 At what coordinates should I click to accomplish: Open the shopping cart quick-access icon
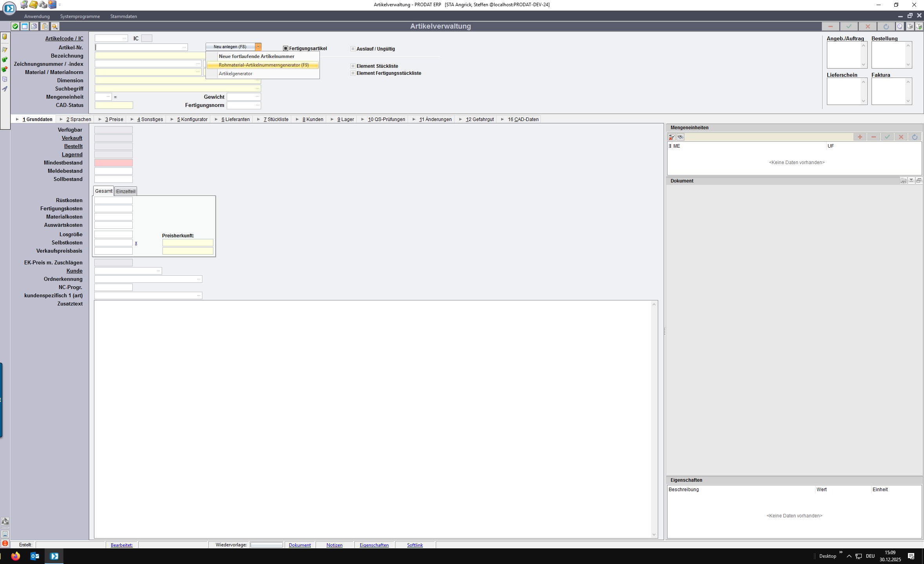(x=24, y=5)
